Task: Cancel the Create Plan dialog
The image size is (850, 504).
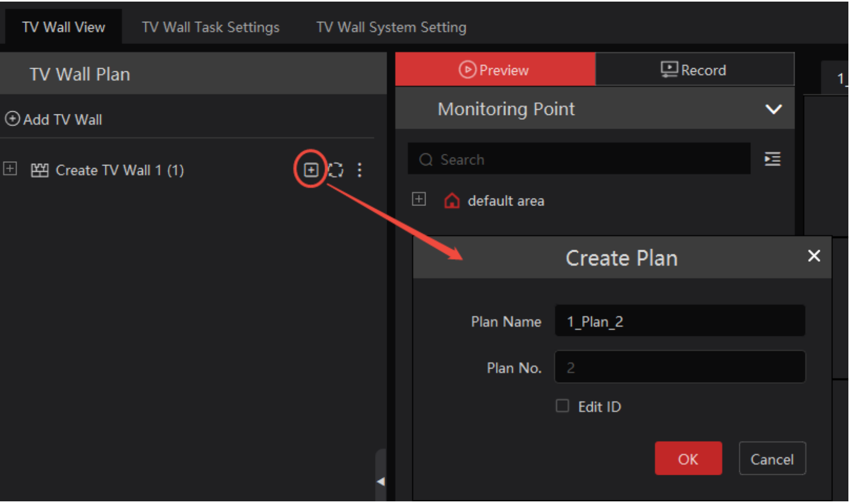Action: point(772,458)
